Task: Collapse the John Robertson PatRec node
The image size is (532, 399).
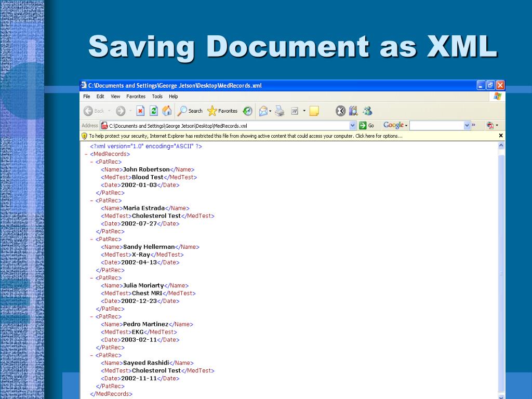Action: point(91,162)
